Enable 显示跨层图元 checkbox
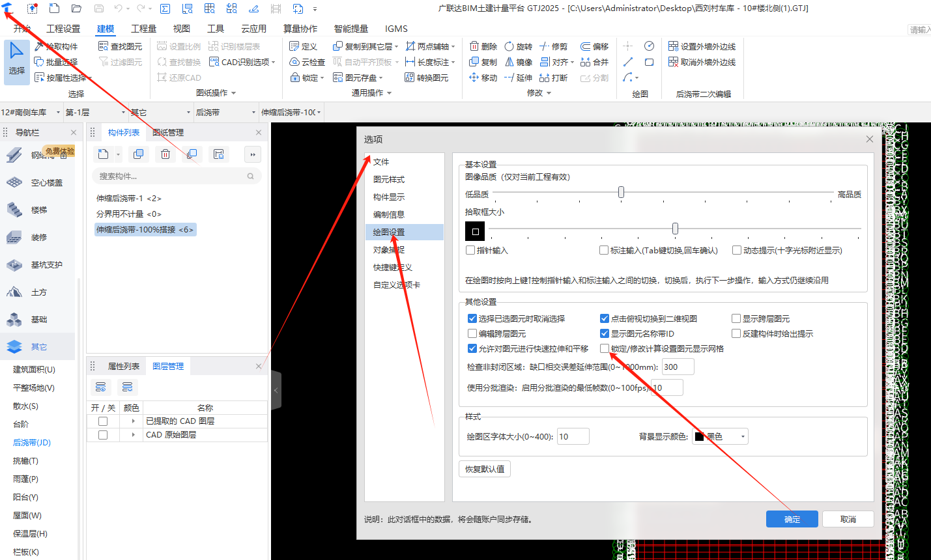 [736, 318]
